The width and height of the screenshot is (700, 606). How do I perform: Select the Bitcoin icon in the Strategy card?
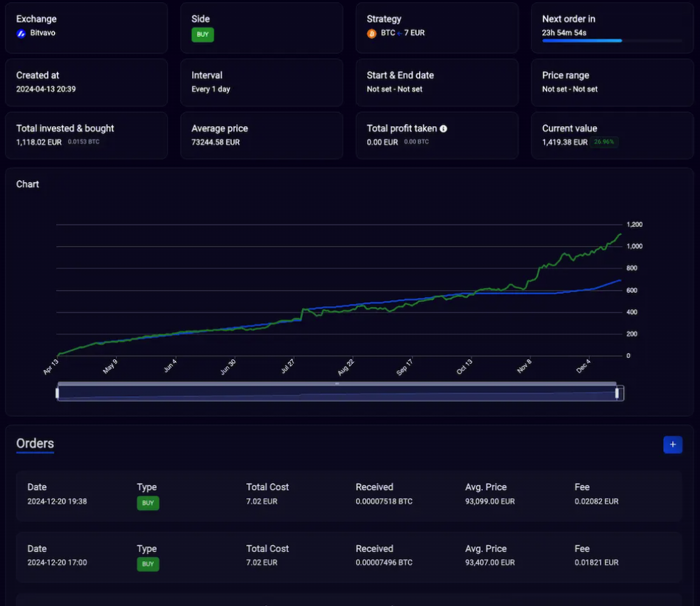click(371, 33)
